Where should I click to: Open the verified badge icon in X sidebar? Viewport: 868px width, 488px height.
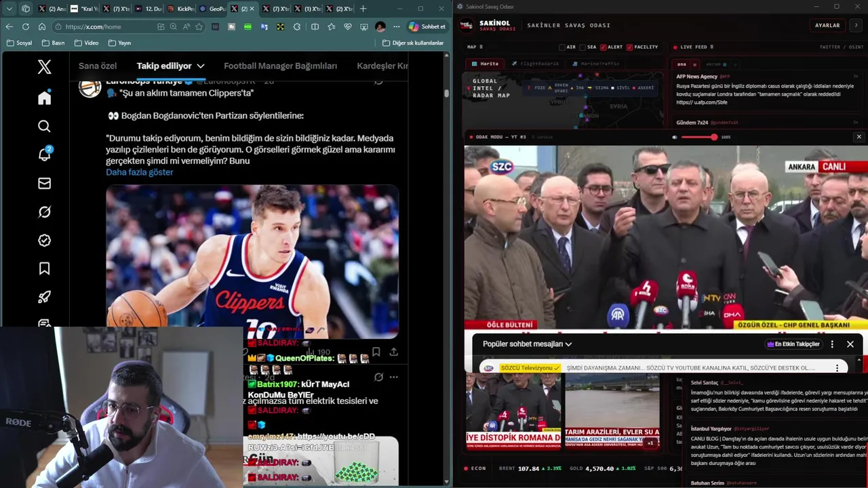point(44,241)
